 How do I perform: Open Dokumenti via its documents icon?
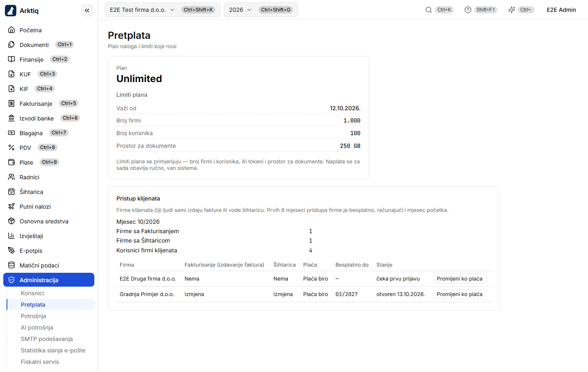pyautogui.click(x=11, y=45)
